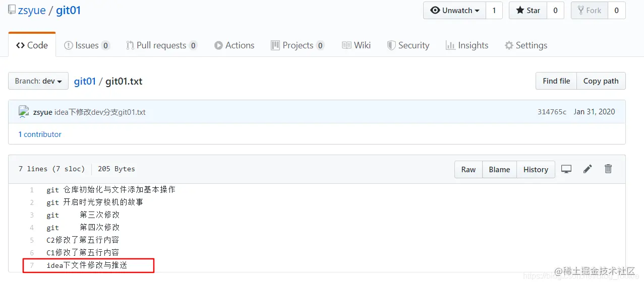This screenshot has width=644, height=285.
Task: Go to the Actions tab
Action: click(x=234, y=45)
